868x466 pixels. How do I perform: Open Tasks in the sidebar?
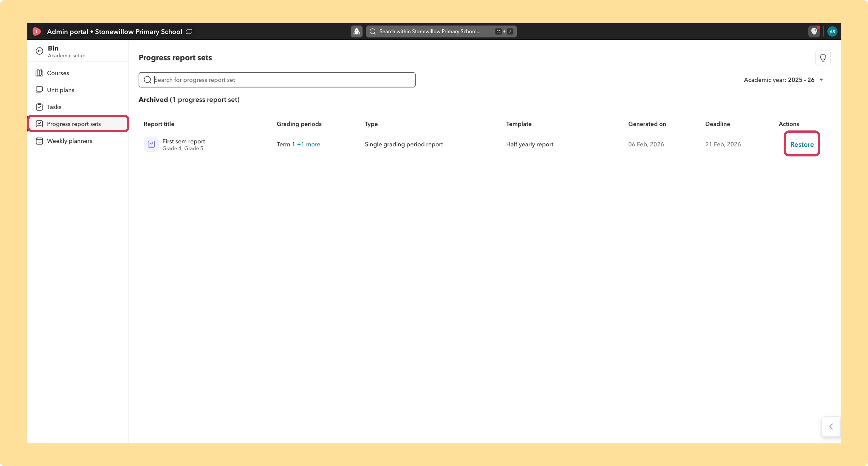point(78,107)
